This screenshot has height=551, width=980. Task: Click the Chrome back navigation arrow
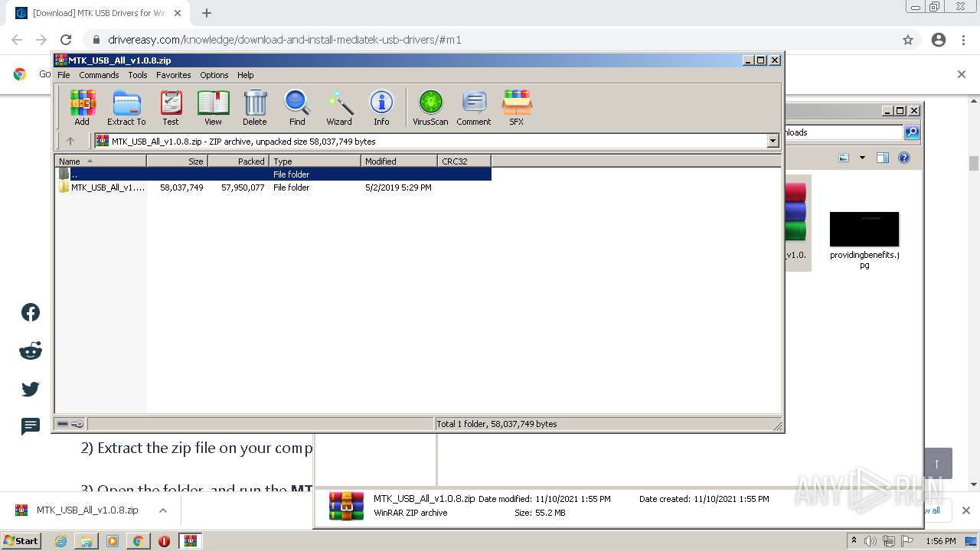click(x=17, y=40)
